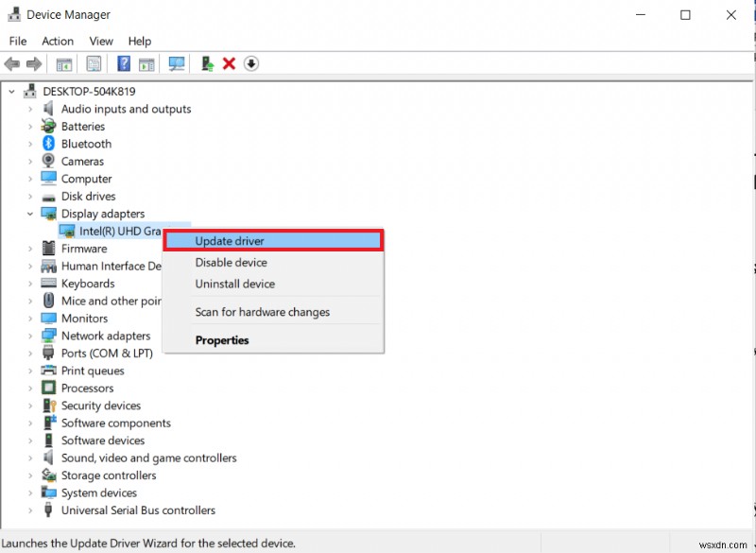Expand the Universal Serial Bus controllers category
This screenshot has width=756, height=553.
[x=29, y=510]
